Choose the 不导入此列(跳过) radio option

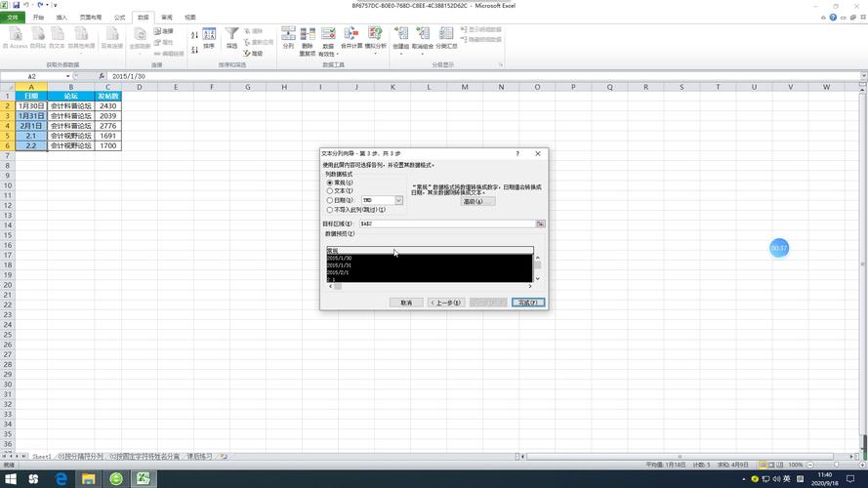click(330, 209)
